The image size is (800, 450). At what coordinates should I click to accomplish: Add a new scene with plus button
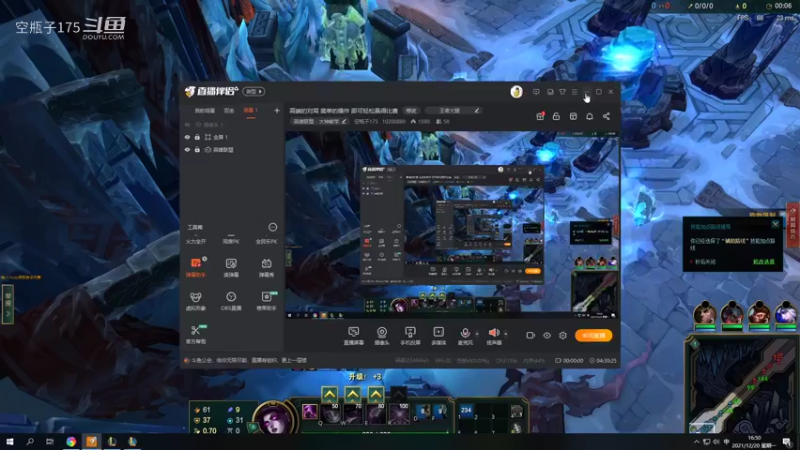[x=277, y=111]
